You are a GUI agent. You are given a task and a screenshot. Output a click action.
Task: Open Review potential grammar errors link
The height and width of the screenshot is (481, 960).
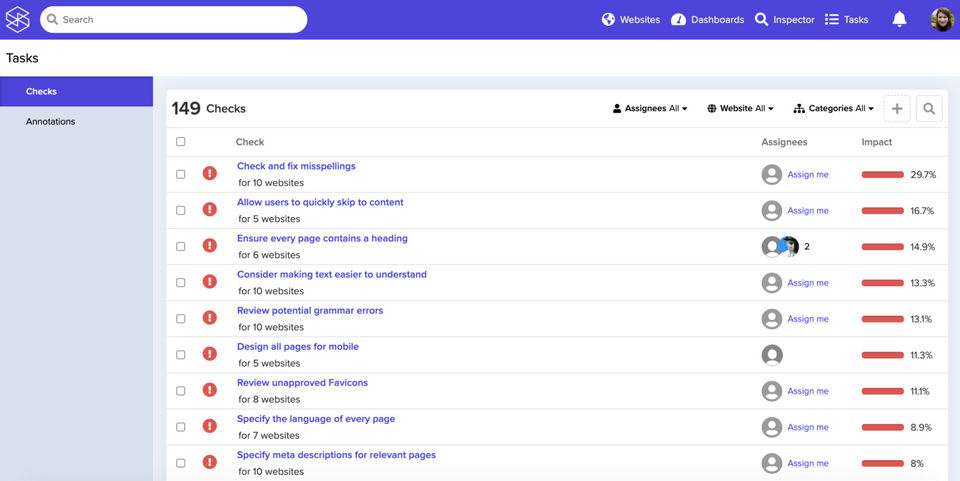pos(310,310)
